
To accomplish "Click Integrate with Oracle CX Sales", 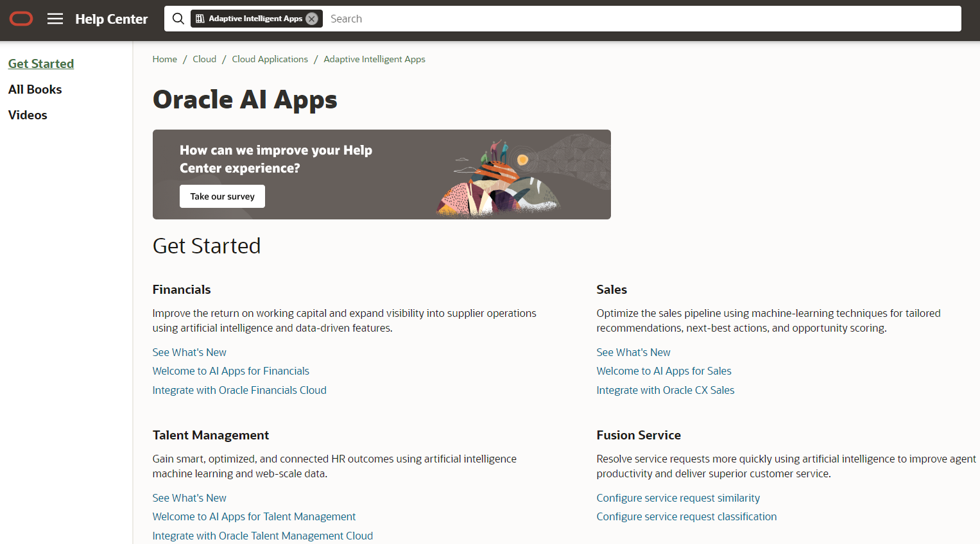I will 665,389.
